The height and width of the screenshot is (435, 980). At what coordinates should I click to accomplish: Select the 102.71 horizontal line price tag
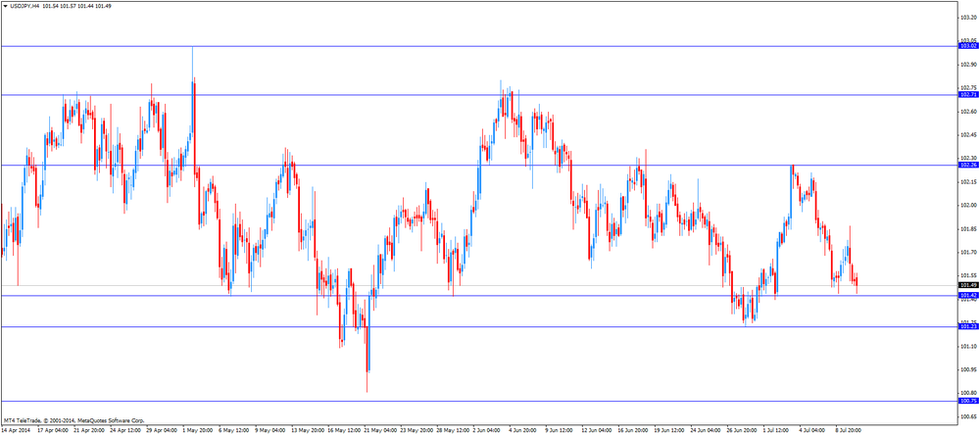coord(968,94)
